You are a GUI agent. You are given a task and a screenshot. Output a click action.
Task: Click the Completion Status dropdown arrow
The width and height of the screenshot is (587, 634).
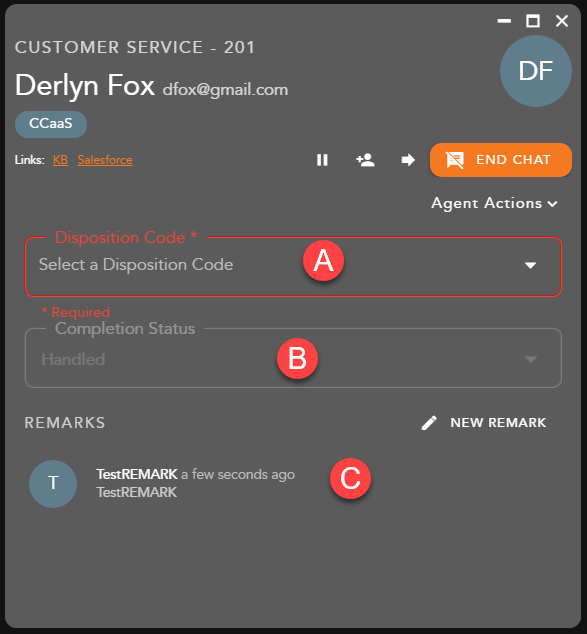(530, 359)
